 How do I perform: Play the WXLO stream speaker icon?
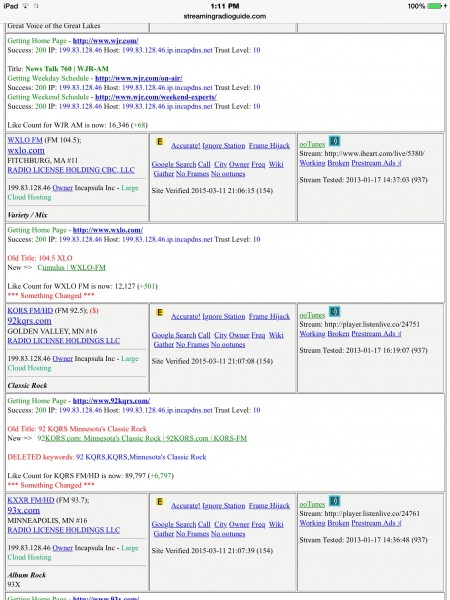click(334, 141)
